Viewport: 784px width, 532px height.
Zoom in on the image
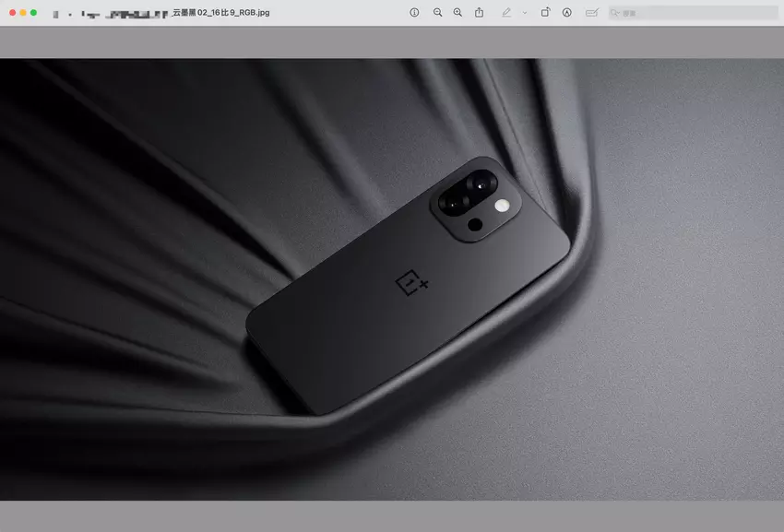pos(456,12)
